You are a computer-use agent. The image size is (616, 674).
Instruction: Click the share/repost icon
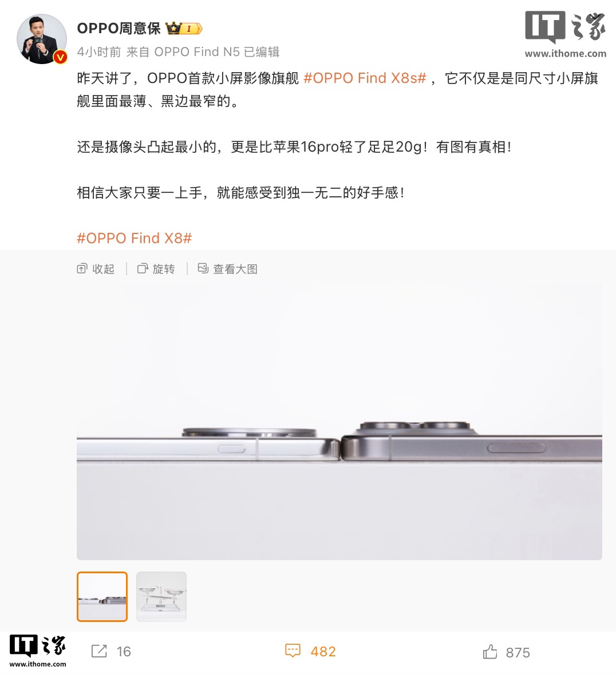99,651
